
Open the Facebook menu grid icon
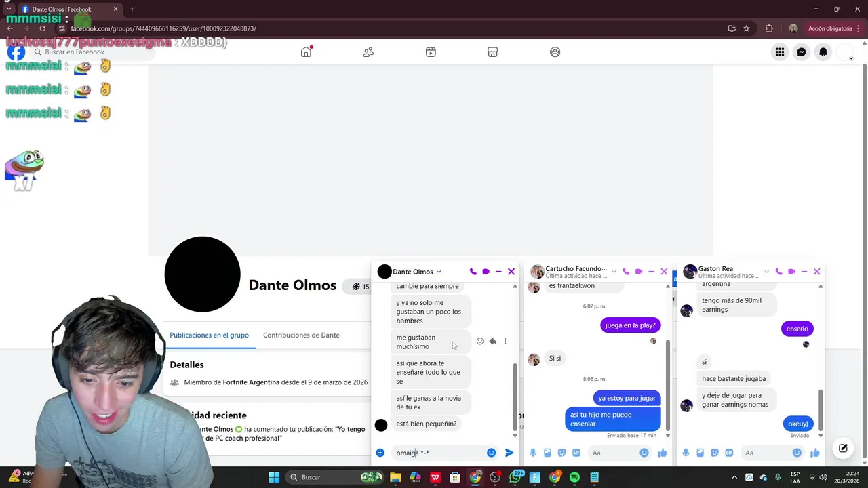point(780,52)
